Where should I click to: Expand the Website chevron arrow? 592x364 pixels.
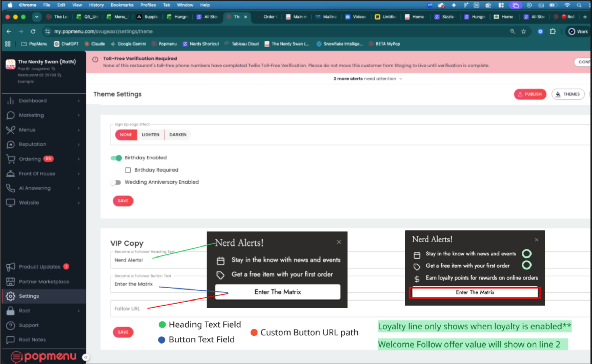click(79, 203)
